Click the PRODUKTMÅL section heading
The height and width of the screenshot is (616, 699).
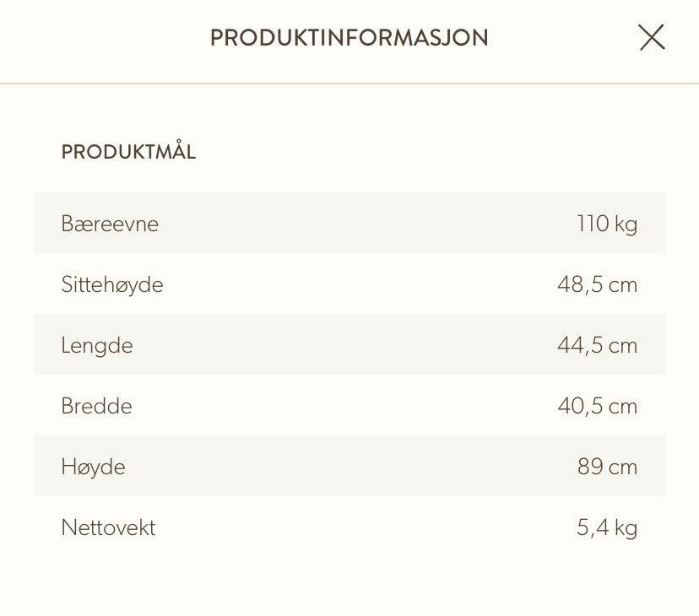pos(128,150)
